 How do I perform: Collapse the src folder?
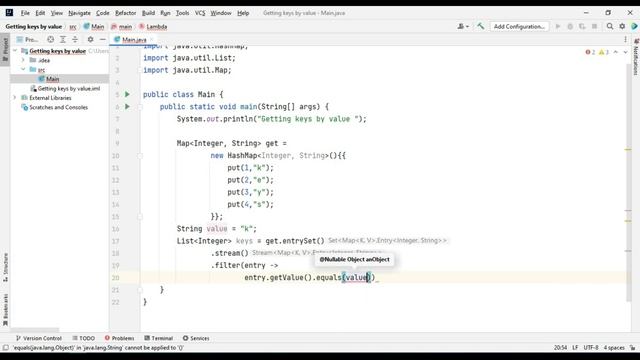(x=23, y=69)
